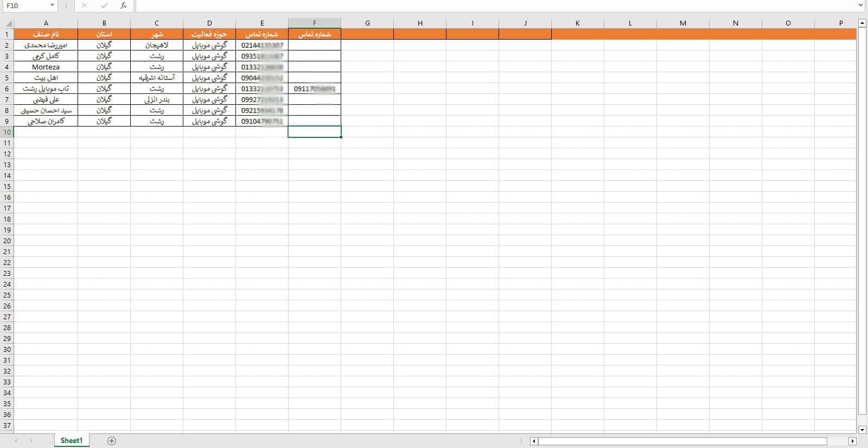The height and width of the screenshot is (448, 868).
Task: Click header cell 'حوزه فعالیت'
Action: [x=209, y=34]
